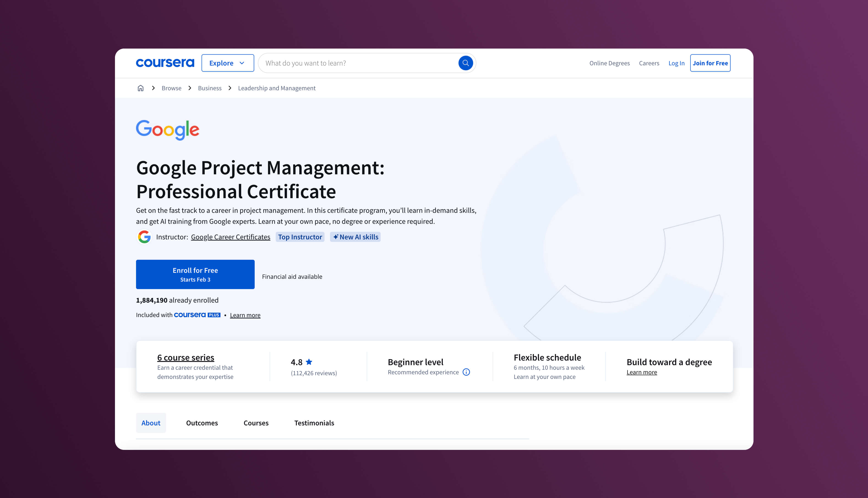Go to Business breadcrumb

coord(210,88)
